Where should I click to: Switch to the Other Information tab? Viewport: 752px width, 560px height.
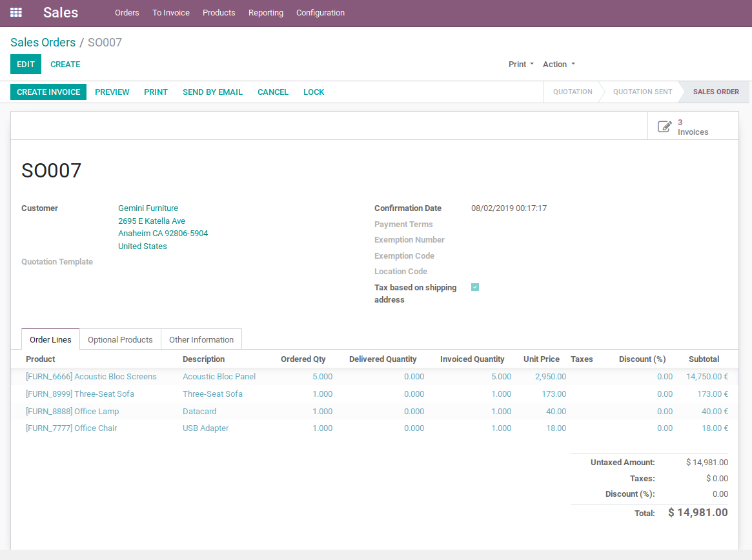click(x=201, y=340)
